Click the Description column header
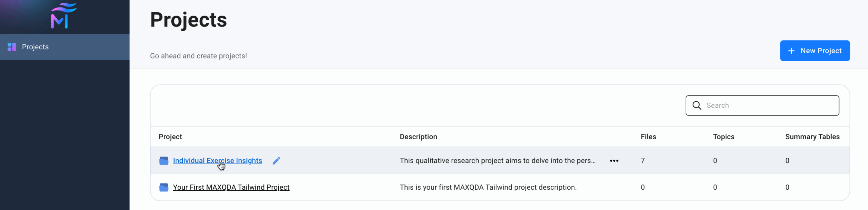868x210 pixels. [x=418, y=137]
